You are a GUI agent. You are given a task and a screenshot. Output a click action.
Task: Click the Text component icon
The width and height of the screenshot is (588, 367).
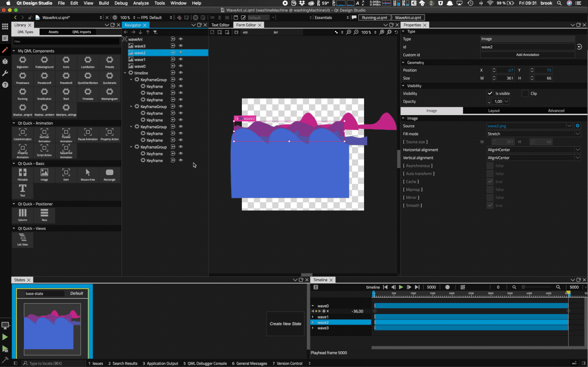point(23,189)
